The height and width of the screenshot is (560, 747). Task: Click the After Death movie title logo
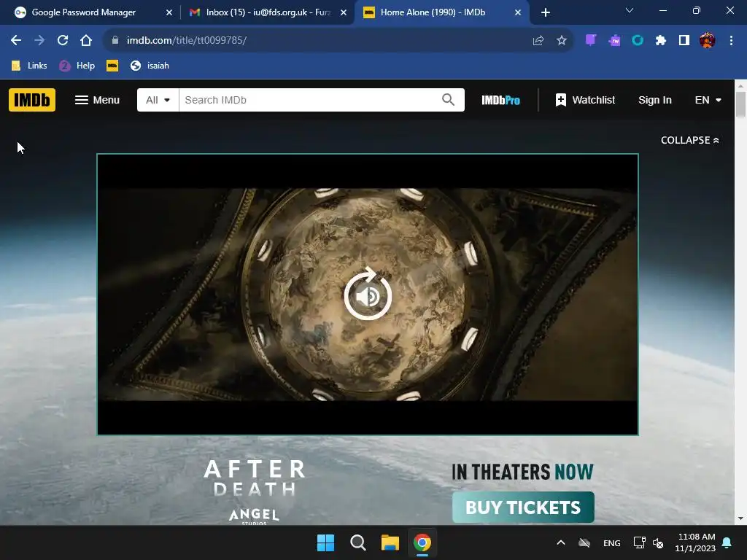coord(255,478)
